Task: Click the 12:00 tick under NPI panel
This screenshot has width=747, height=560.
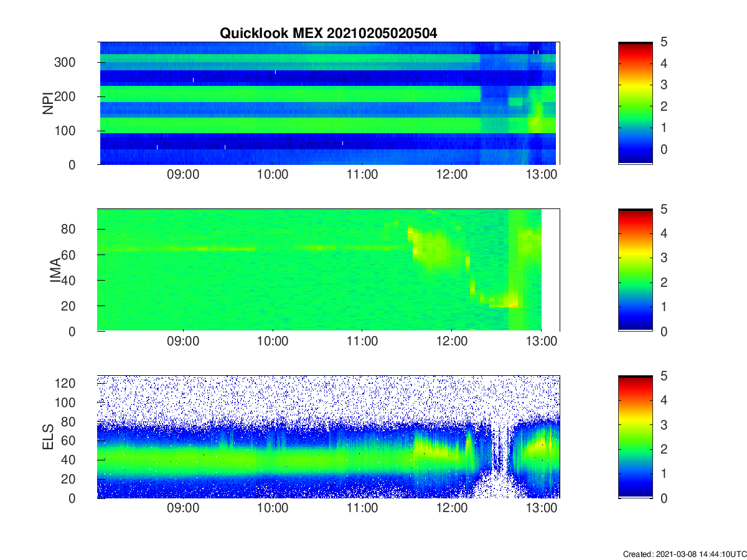Action: tap(452, 175)
